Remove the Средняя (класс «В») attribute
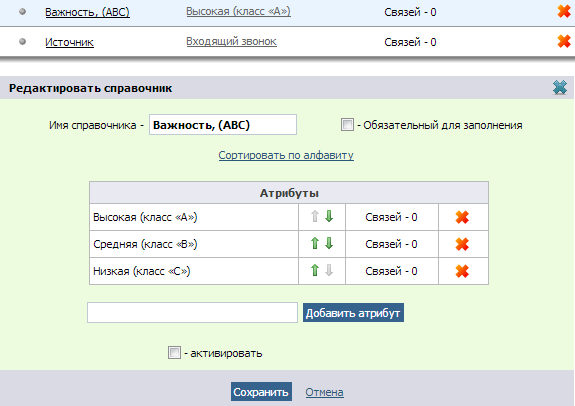Image resolution: width=575 pixels, height=406 pixels. [462, 244]
